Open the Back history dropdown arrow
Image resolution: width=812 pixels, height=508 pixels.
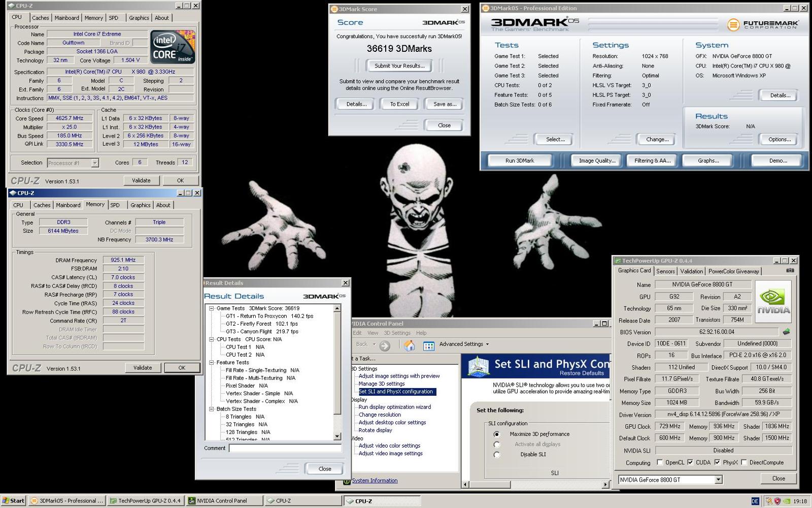click(x=374, y=344)
